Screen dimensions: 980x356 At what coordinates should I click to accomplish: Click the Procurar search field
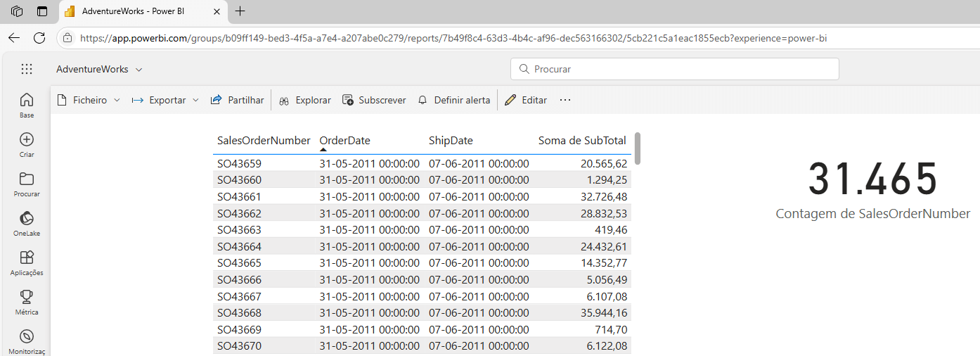click(675, 69)
